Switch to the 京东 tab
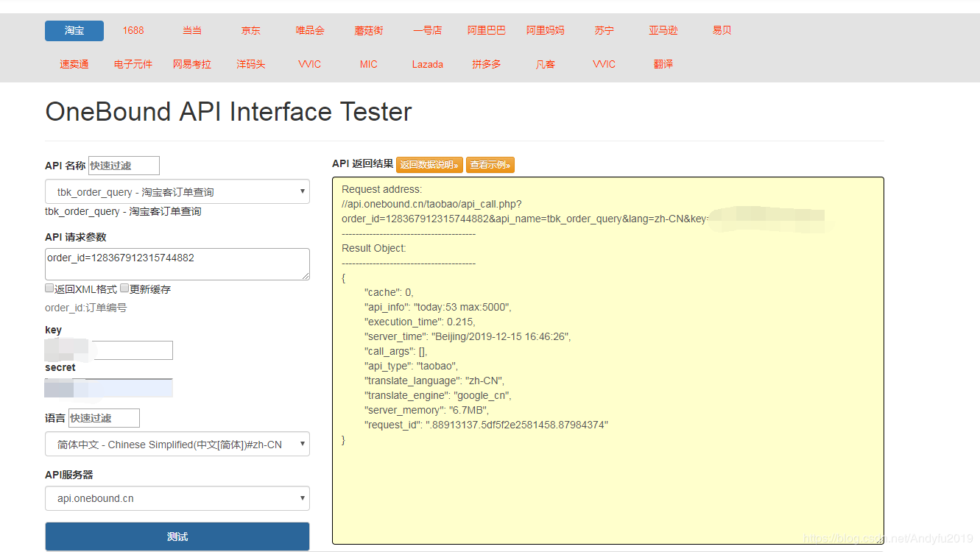The width and height of the screenshot is (980, 552). click(251, 31)
